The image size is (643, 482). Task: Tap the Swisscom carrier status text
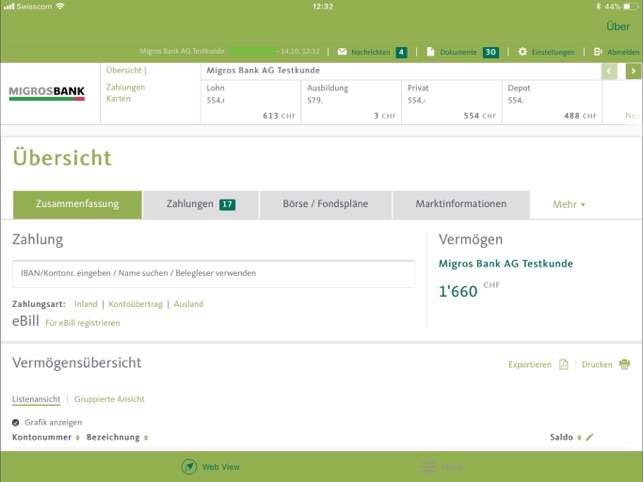[x=34, y=7]
